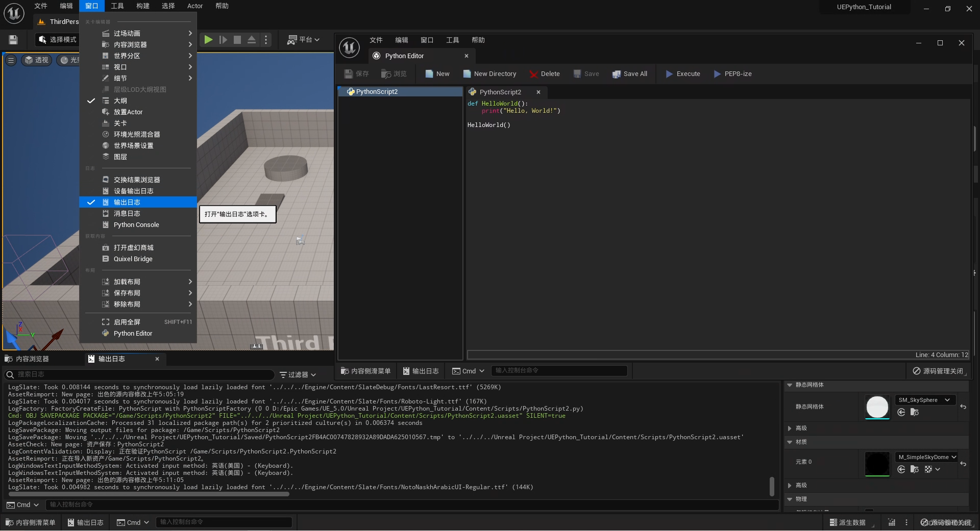The height and width of the screenshot is (531, 980).
Task: Click New script button in Python Editor
Action: (437, 74)
